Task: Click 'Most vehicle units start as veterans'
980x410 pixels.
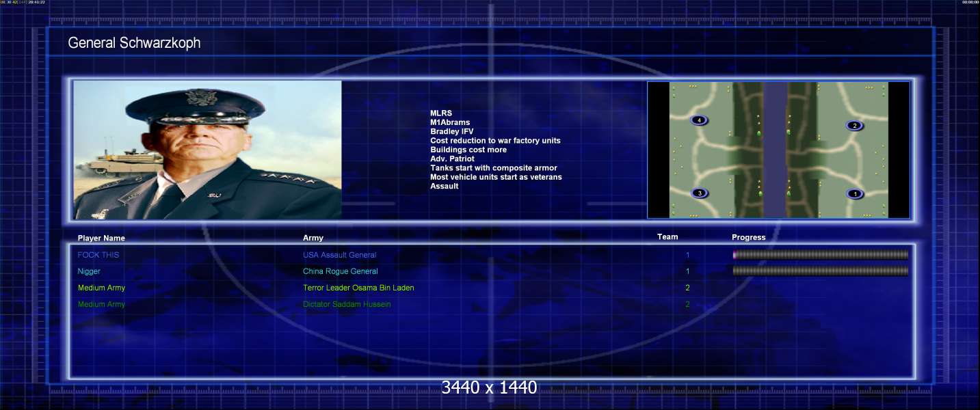Action: coord(496,177)
